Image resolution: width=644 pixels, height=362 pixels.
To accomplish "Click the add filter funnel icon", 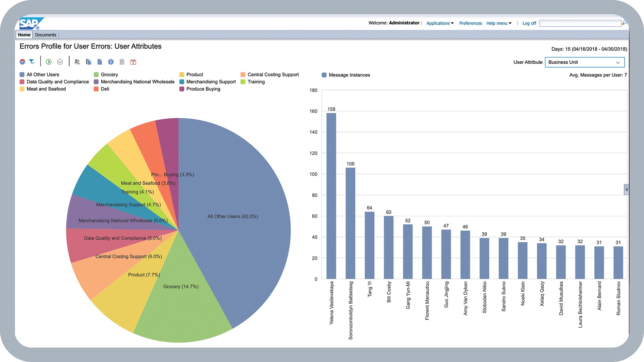I will [x=32, y=62].
